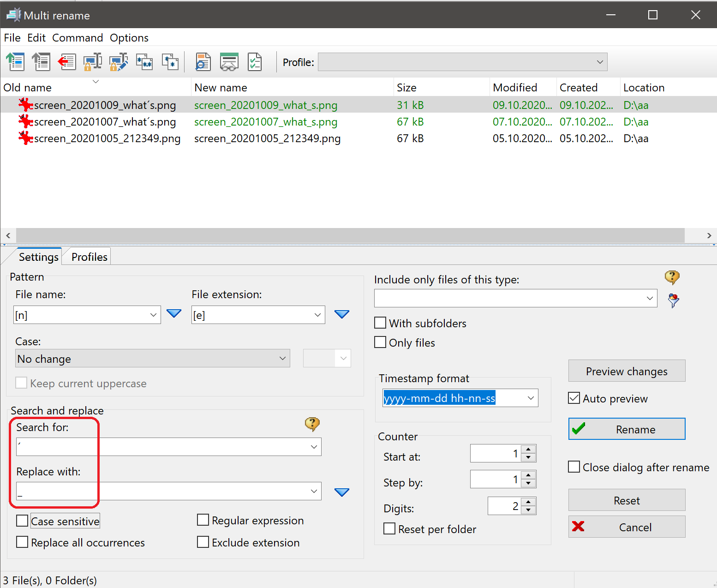Uncheck the Auto preview option

[574, 398]
